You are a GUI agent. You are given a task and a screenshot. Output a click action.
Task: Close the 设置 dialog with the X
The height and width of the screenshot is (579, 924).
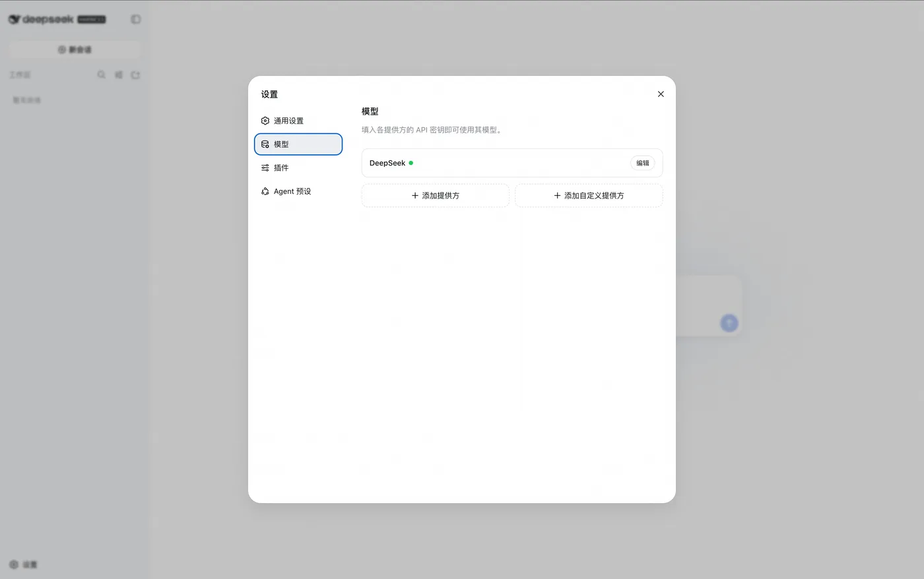[661, 94]
